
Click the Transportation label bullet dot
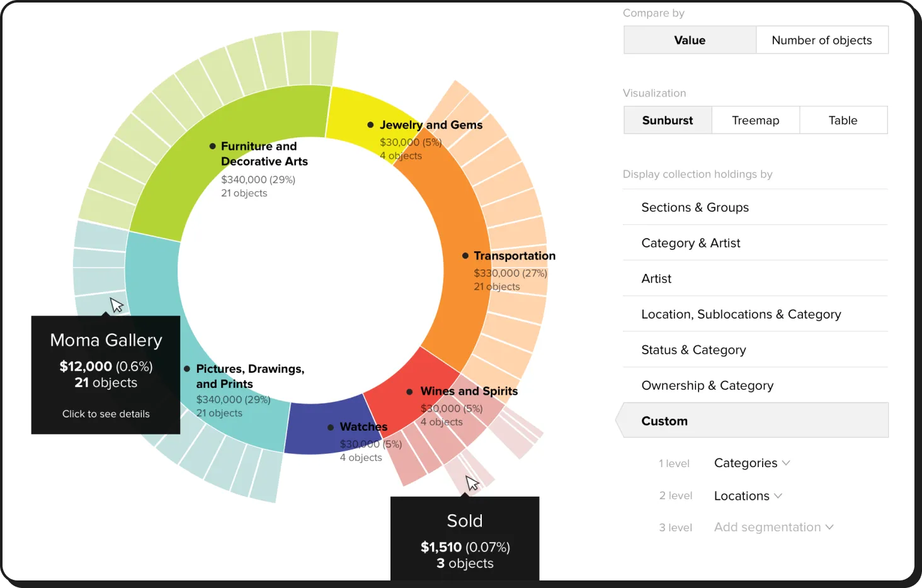tap(465, 256)
